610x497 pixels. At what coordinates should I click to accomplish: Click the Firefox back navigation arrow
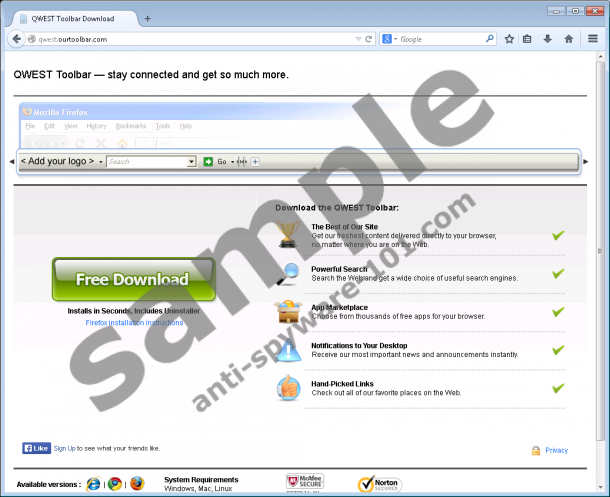coord(15,39)
